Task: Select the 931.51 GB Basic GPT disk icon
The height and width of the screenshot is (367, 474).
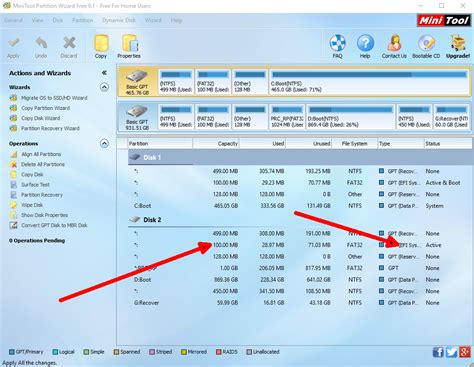Action: point(137,118)
